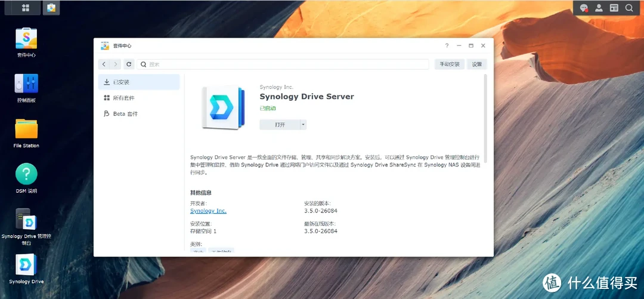Click the 搜索 search input field
Image resolution: width=644 pixels, height=299 pixels.
coord(283,64)
